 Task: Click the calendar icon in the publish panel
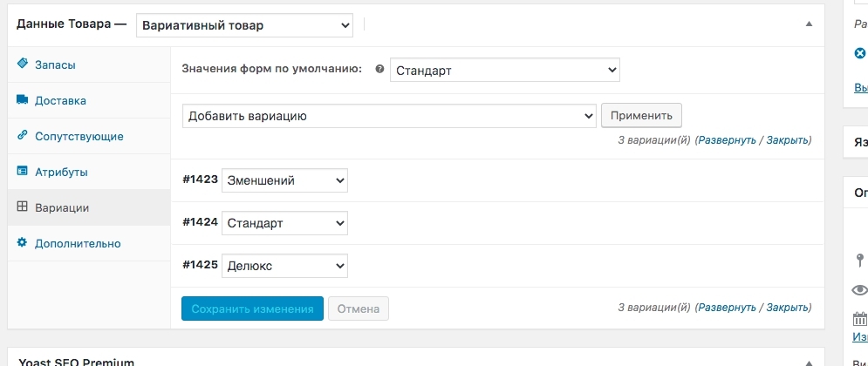point(859,320)
